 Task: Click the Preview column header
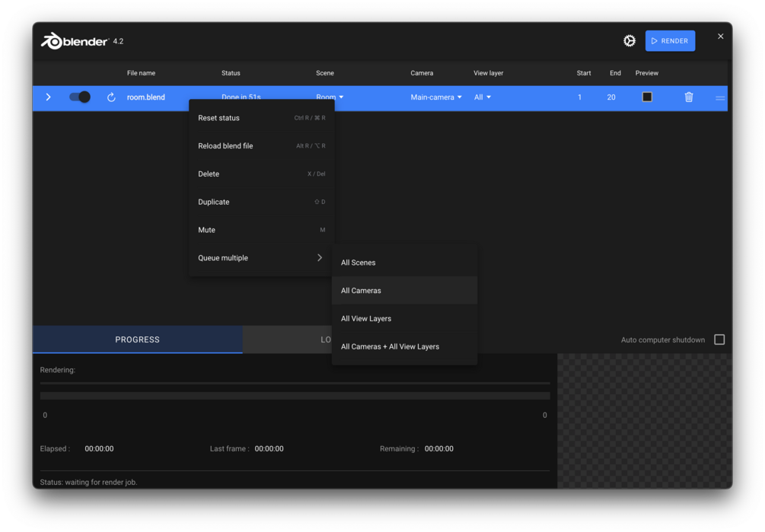[x=646, y=73]
